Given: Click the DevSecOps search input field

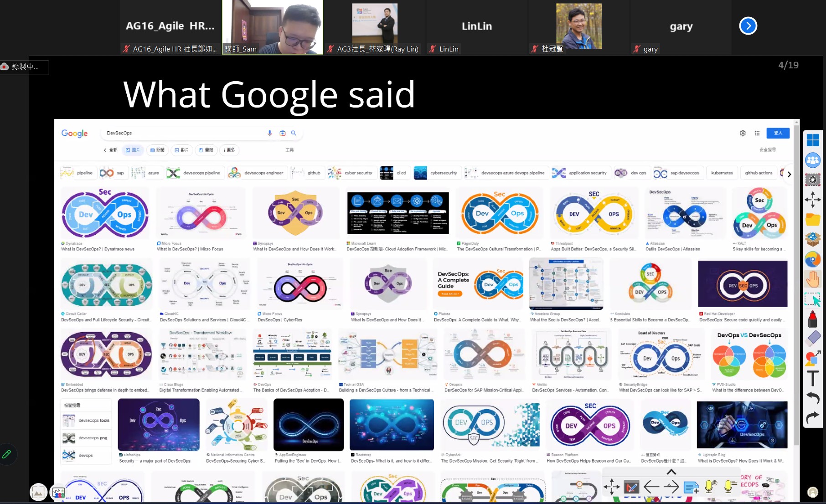Looking at the screenshot, I should tap(182, 133).
